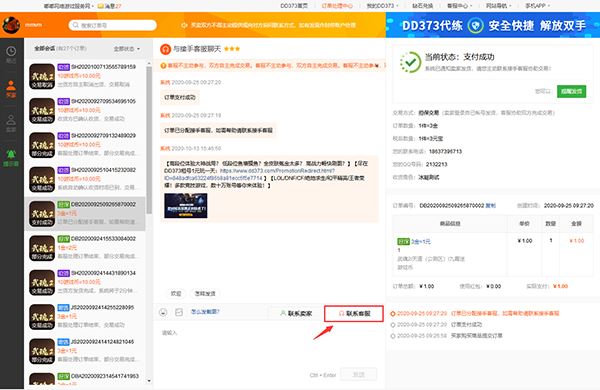
Task: Select the grey seller person icon in sidebar
Action: pos(11,120)
